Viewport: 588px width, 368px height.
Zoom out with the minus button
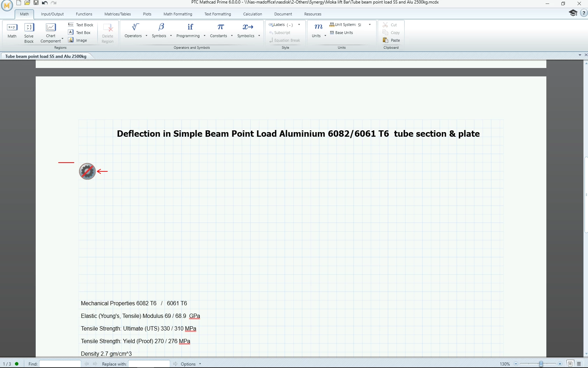516,364
